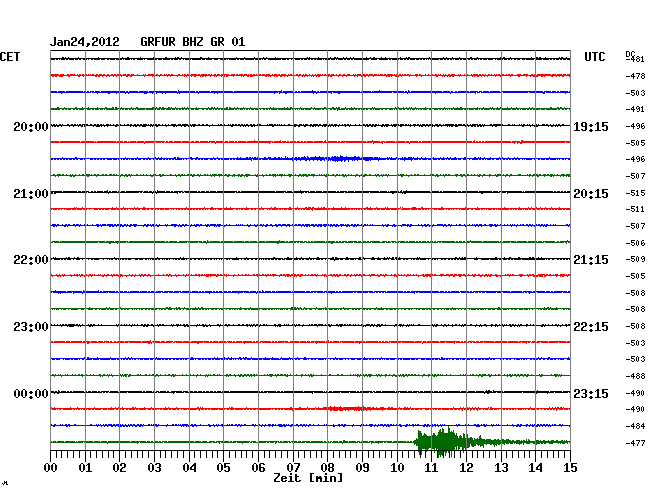Click the DC offset value -478
This screenshot has width=650, height=494.
click(x=635, y=76)
